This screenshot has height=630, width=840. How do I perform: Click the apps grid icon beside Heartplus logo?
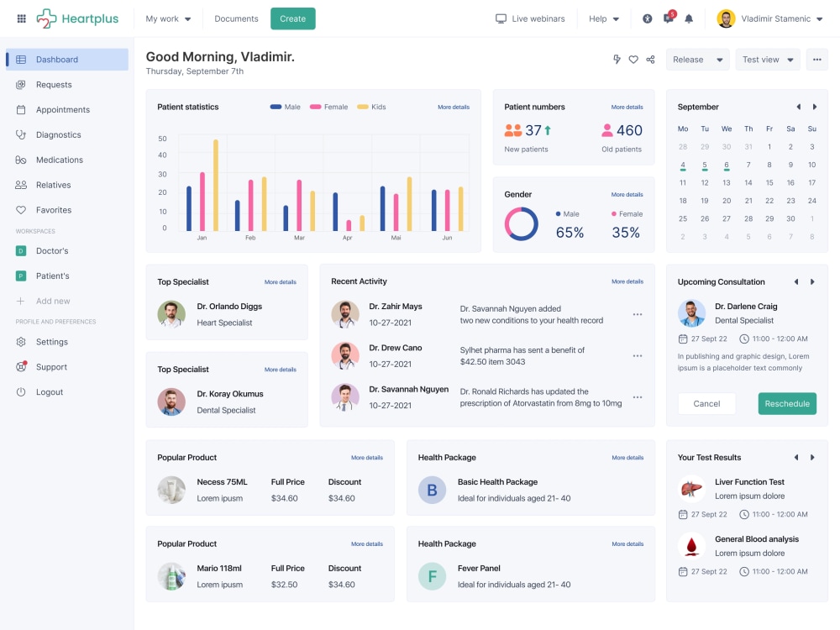point(20,18)
